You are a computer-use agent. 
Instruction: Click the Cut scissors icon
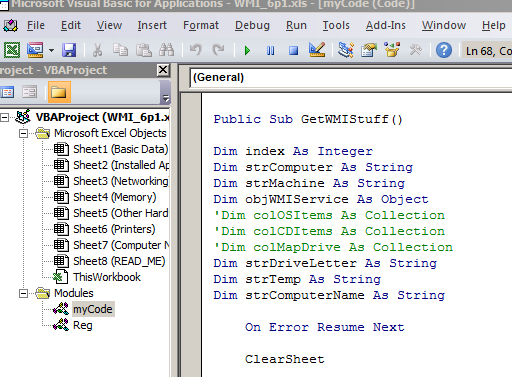coord(97,50)
